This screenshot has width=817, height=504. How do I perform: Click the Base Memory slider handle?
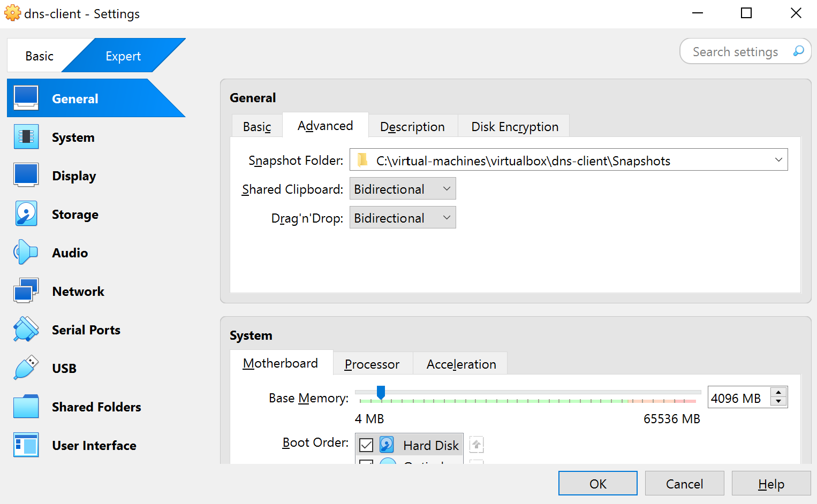click(381, 392)
